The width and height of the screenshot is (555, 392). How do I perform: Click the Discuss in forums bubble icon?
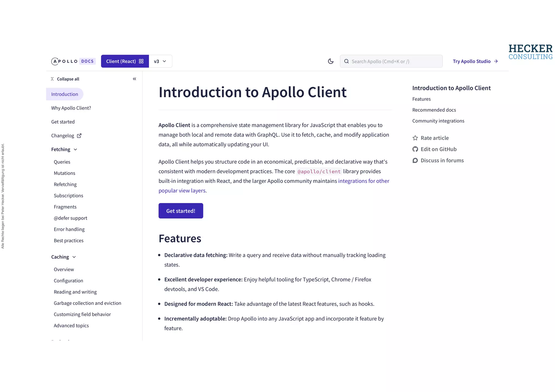(x=415, y=161)
